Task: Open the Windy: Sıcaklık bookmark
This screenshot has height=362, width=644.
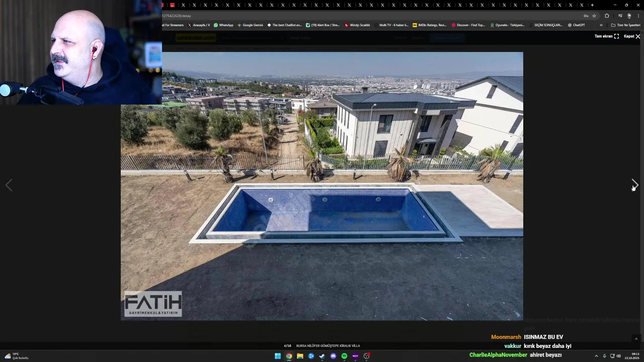Action: point(357,25)
